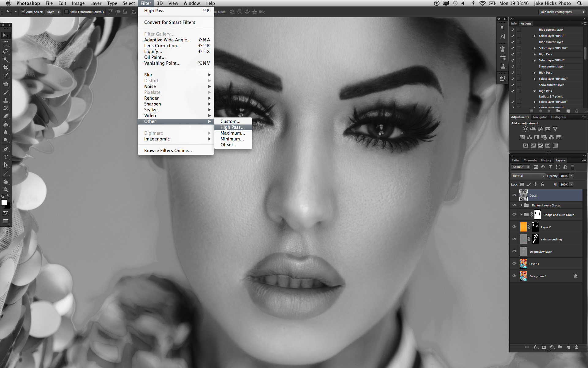Image resolution: width=588 pixels, height=368 pixels.
Task: Select the Crop tool
Action: [x=6, y=67]
